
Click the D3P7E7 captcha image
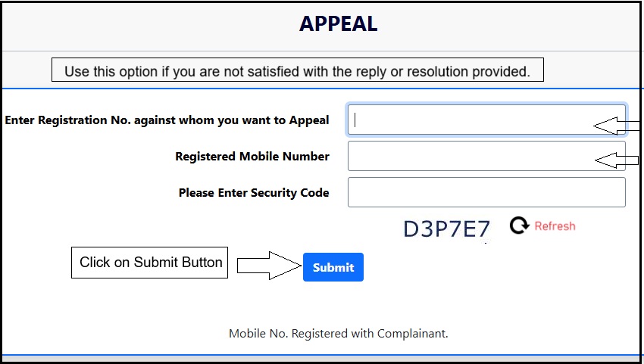tap(447, 229)
